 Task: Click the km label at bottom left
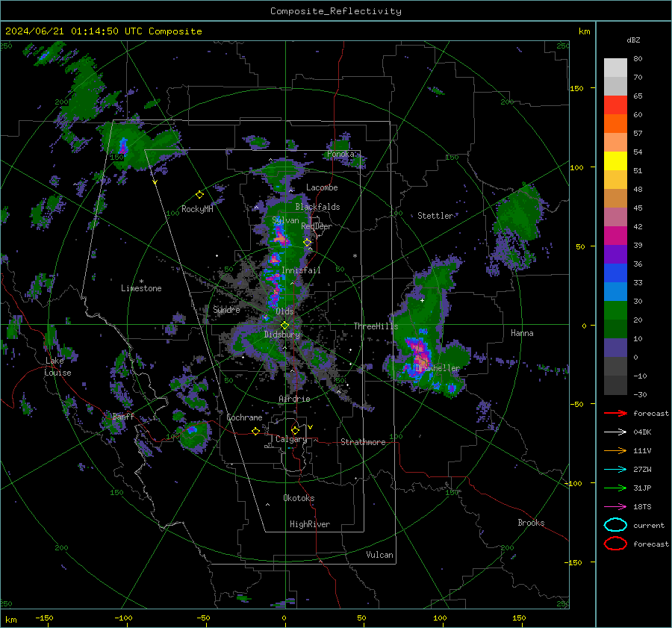pyautogui.click(x=10, y=620)
